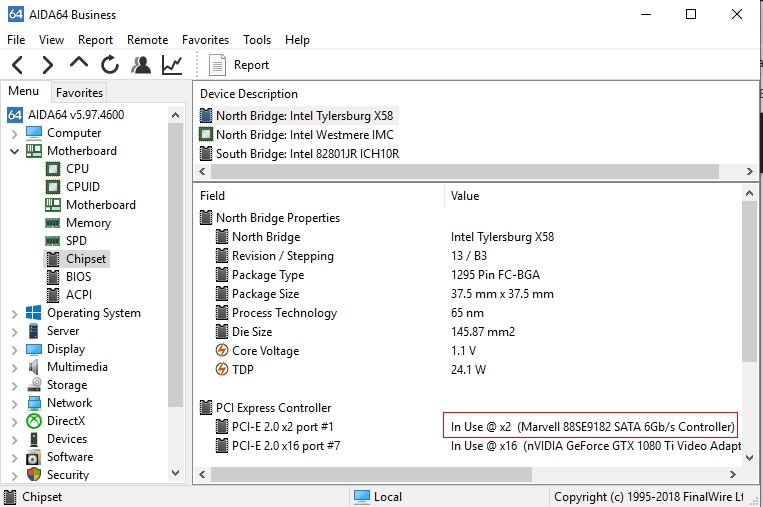Click right arrow of device list horizontal scrollbar
763x507 pixels.
[x=749, y=171]
